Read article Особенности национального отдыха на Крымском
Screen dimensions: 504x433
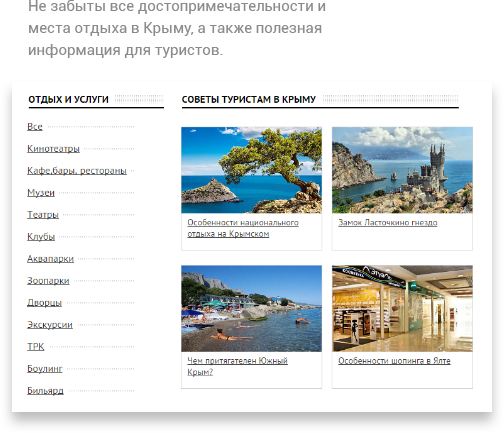[x=243, y=228]
